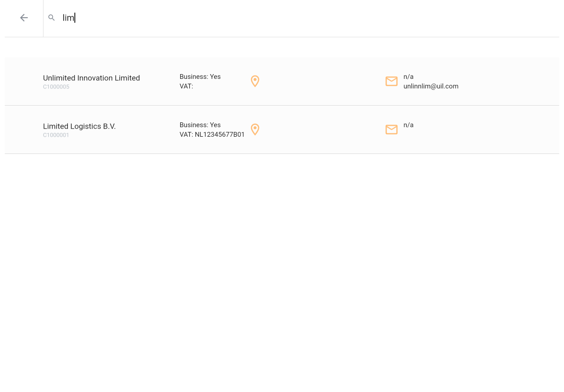The width and height of the screenshot is (564, 392).
Task: Click the back arrow icon
Action: (24, 18)
